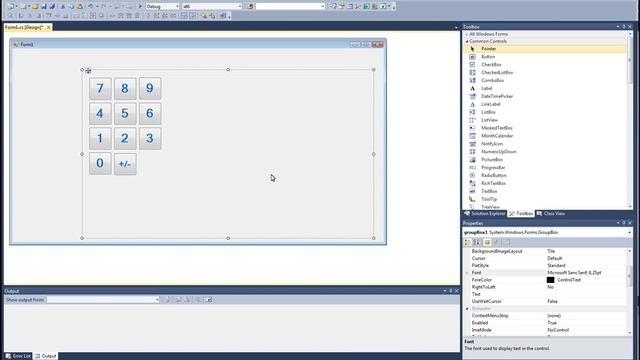Open the groupBox1 object selector dropdown
The width and height of the screenshot is (640, 360).
629,232
